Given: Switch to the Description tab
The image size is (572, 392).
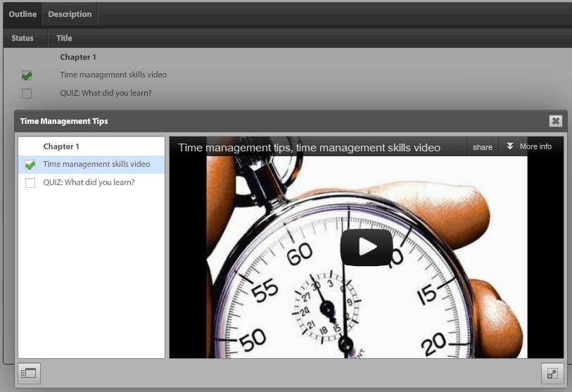Looking at the screenshot, I should click(x=70, y=14).
